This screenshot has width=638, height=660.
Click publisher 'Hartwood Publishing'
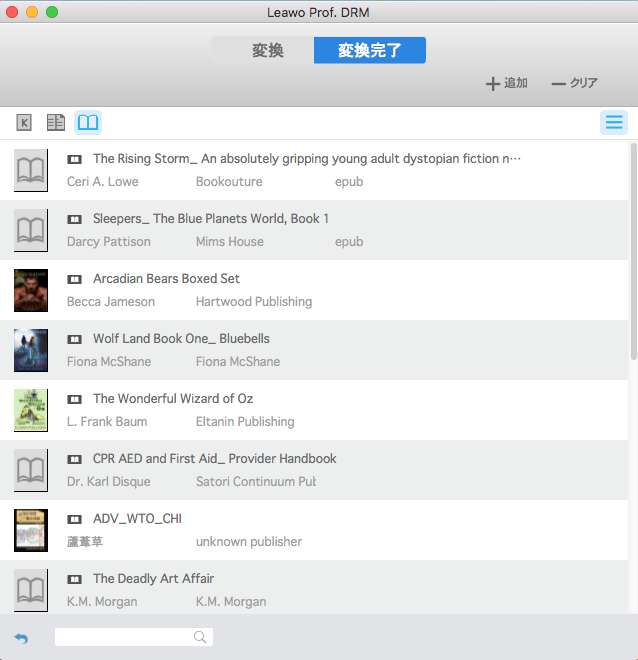click(x=254, y=302)
